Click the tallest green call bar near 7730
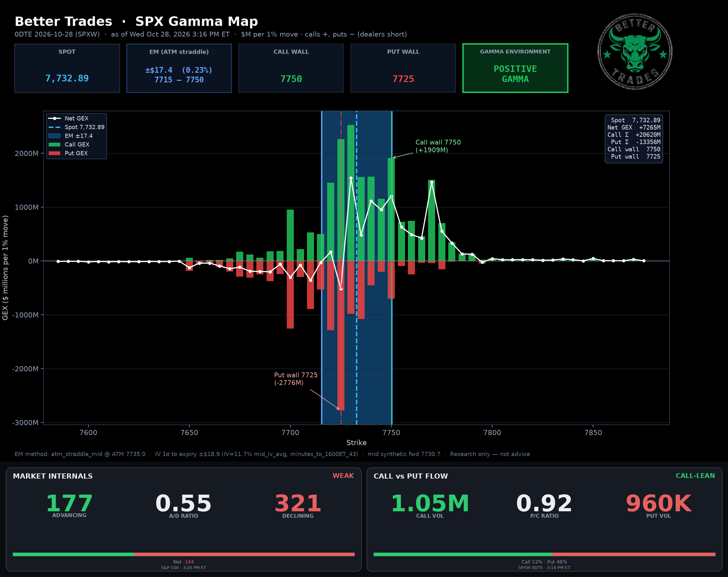 (351, 193)
